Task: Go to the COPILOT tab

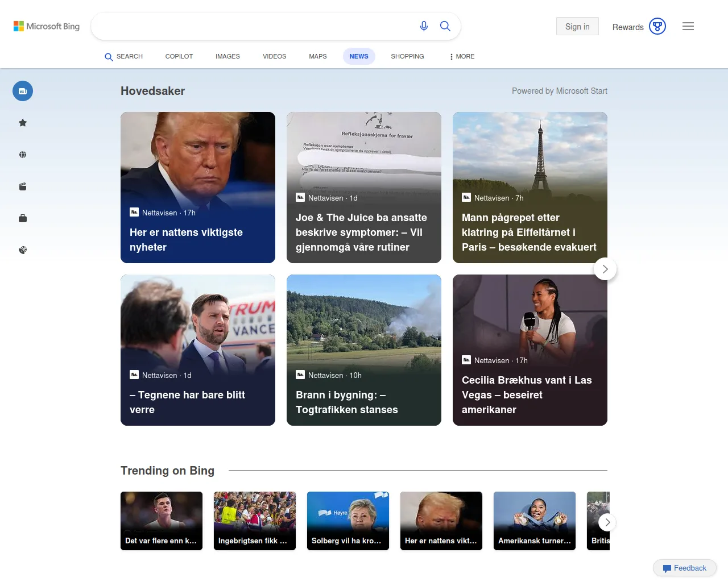Action: [179, 56]
